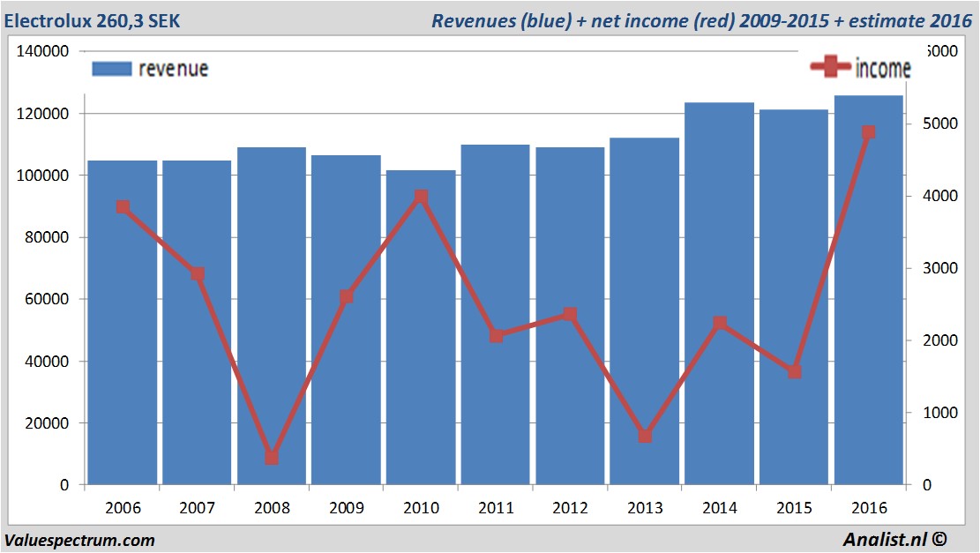
Task: Click the Electrolux 260,3 SEK title
Action: click(92, 21)
